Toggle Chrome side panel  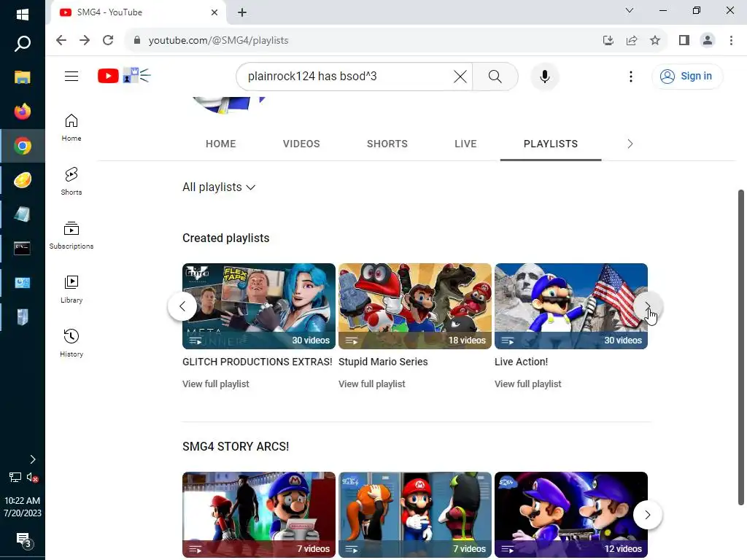(684, 40)
